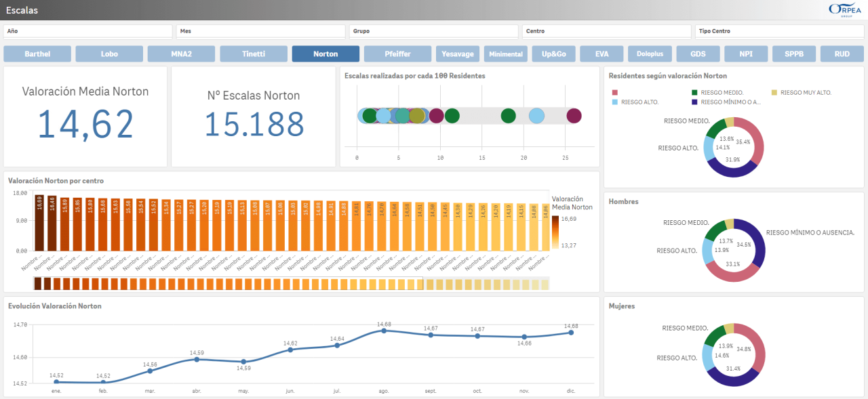This screenshot has width=868, height=399.
Task: Select the Up&Go scale button
Action: tap(553, 54)
